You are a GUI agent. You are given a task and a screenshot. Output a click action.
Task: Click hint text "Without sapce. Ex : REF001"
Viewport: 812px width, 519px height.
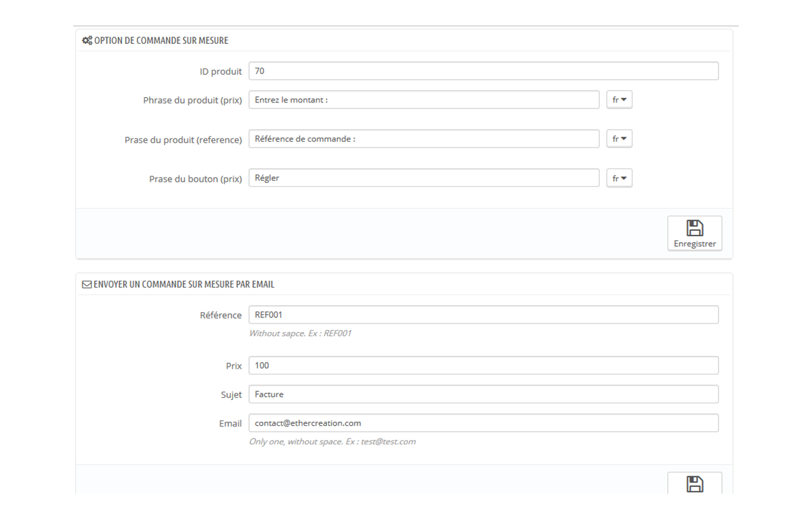pyautogui.click(x=300, y=333)
